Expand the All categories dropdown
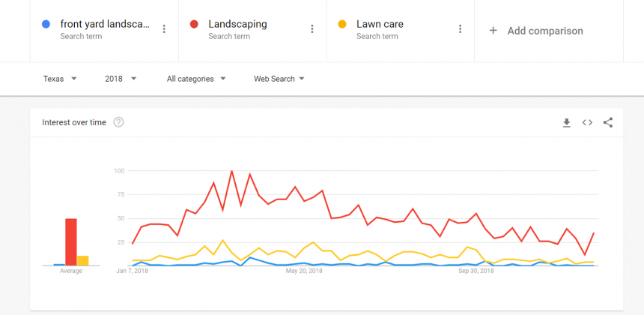The width and height of the screenshot is (644, 315). 196,79
